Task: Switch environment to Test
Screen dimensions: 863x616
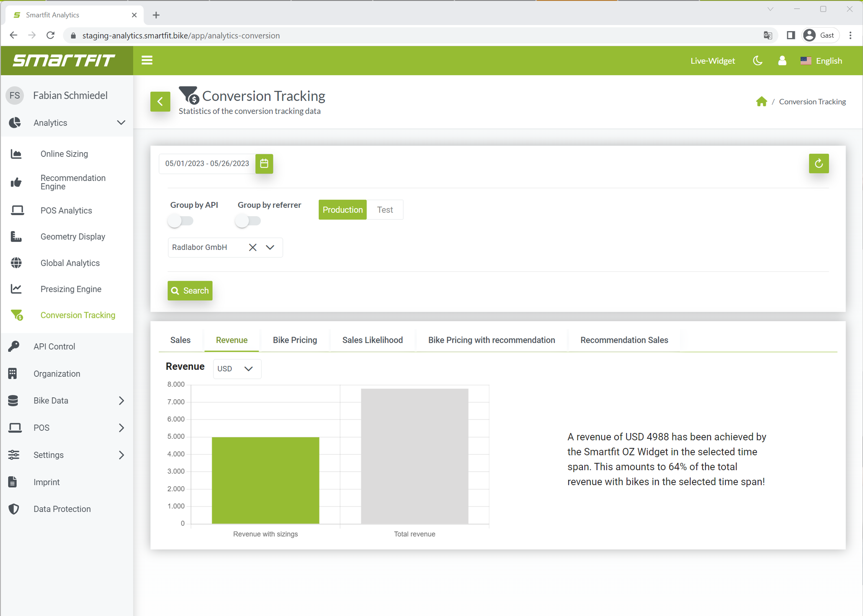Action: click(x=385, y=210)
